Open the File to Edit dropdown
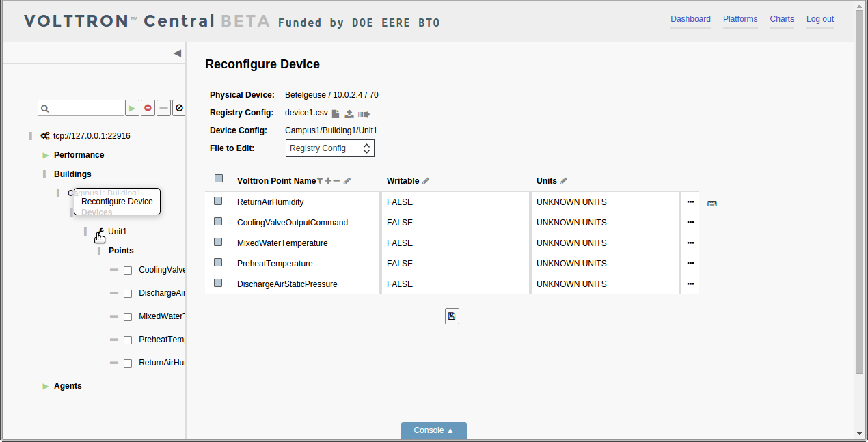Screen dimensions: 868x442 [x=329, y=148]
